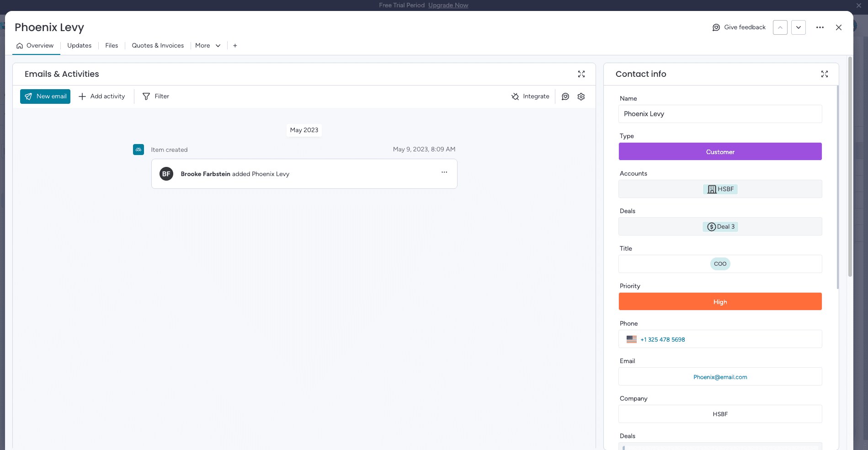Click the New email button
This screenshot has width=868, height=450.
pyautogui.click(x=45, y=96)
